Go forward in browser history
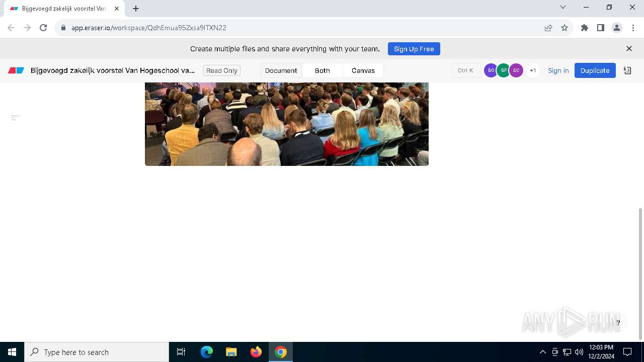644x362 pixels. pos(27,28)
